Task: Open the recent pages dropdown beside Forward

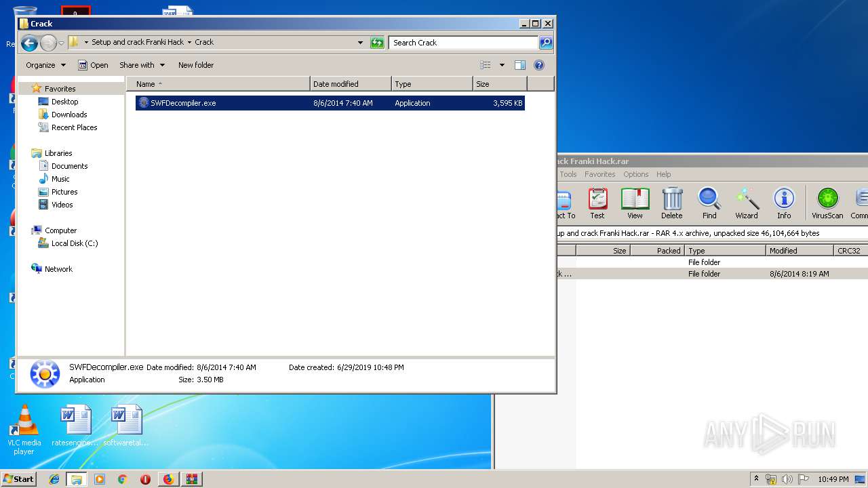Action: click(61, 43)
